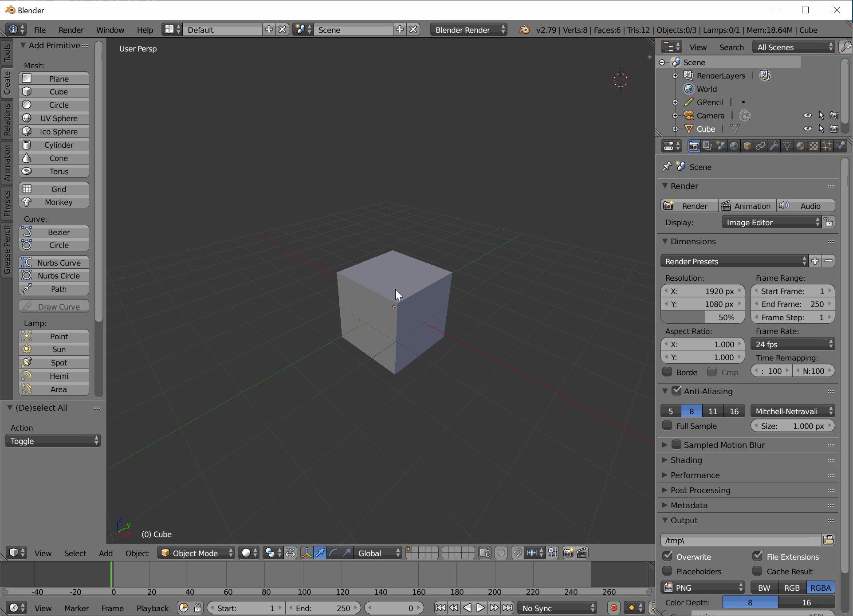Open the Blender Render engine dropdown
This screenshot has width=853, height=616.
[469, 30]
